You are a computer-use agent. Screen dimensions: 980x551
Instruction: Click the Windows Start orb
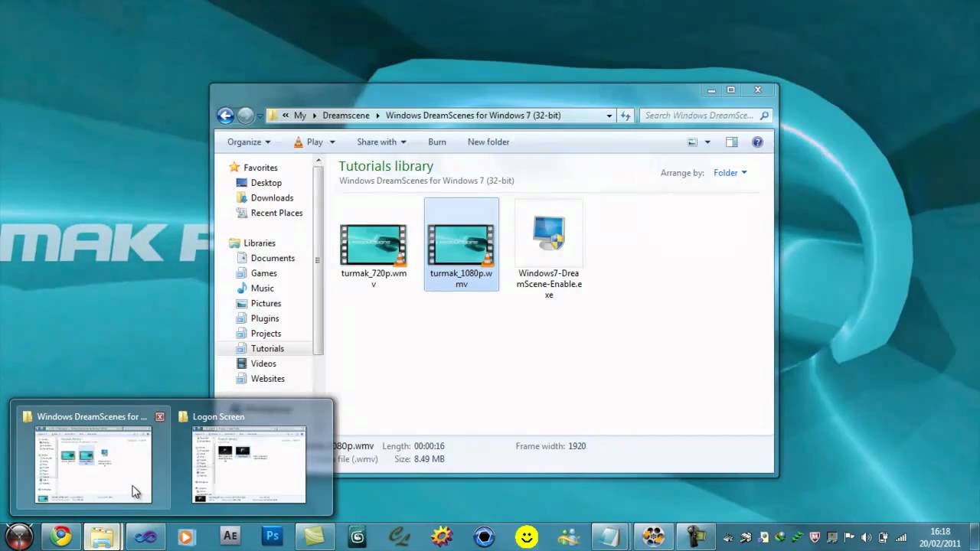coord(19,536)
